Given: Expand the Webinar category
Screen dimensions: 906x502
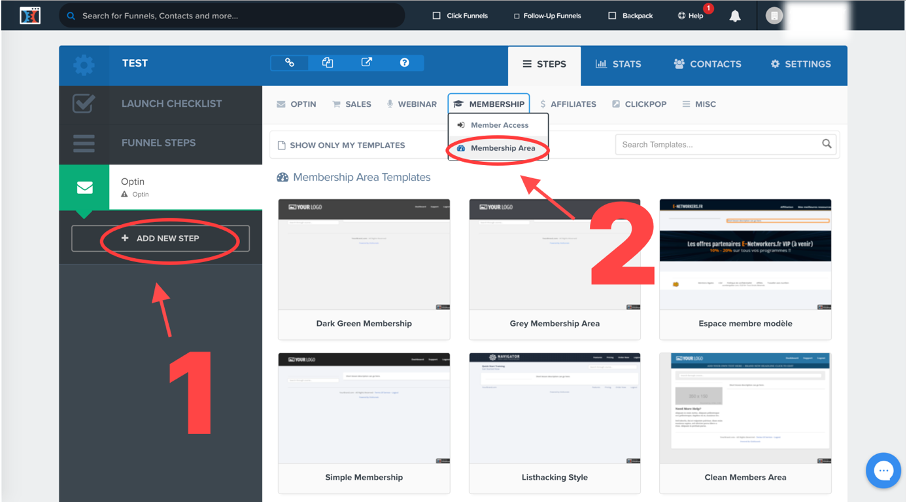Looking at the screenshot, I should pos(412,104).
